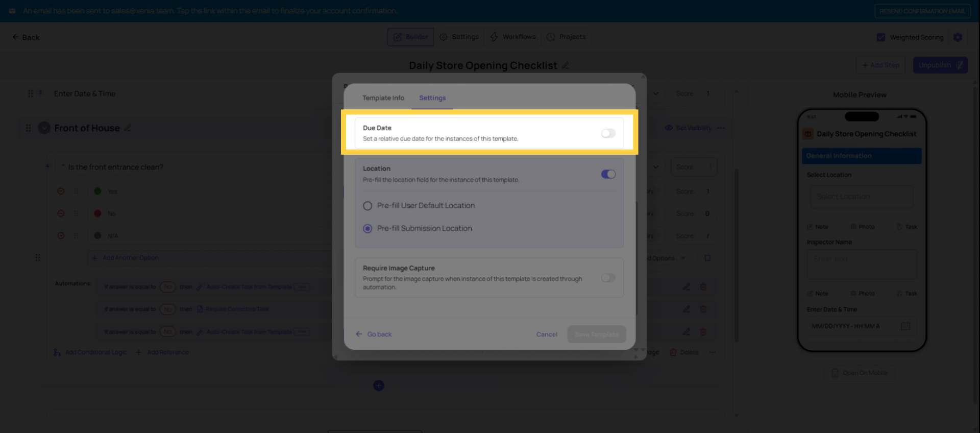Change the N/A option color dot
Screen dimensions: 980x433
[97, 236]
